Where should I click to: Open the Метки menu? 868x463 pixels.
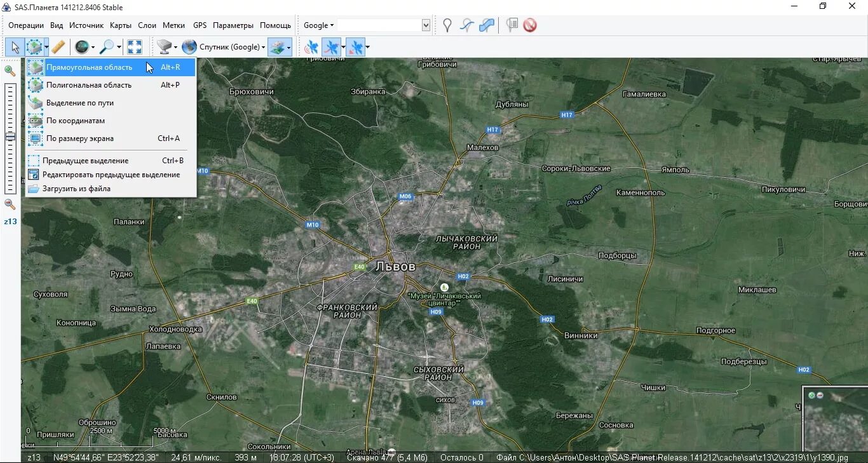point(174,25)
